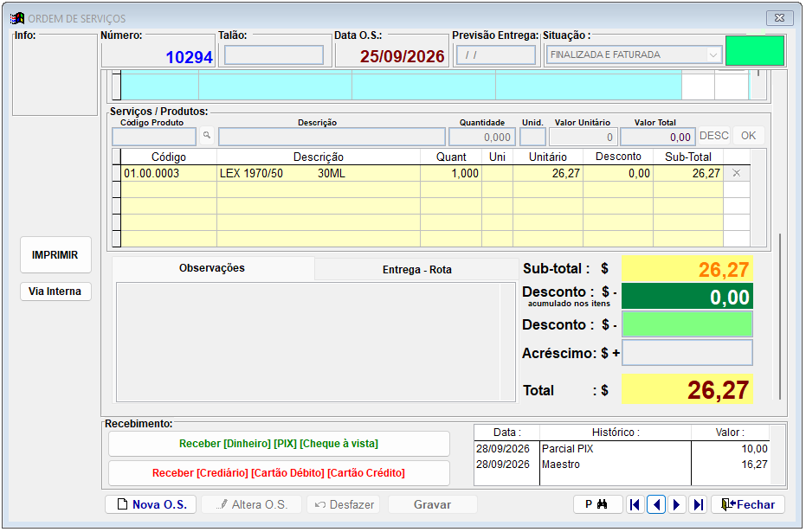806x532 pixels.
Task: Focus the Previsão Entrega date field
Action: tap(495, 55)
